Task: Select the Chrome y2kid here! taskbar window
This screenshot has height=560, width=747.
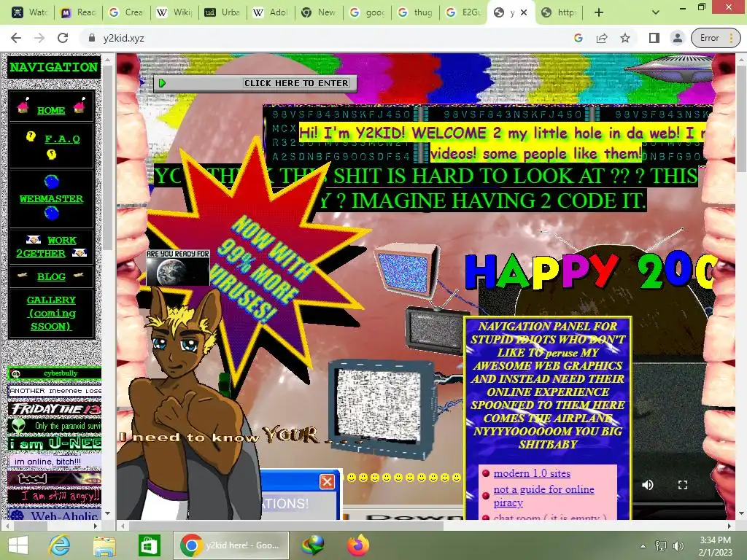Action: [x=231, y=545]
